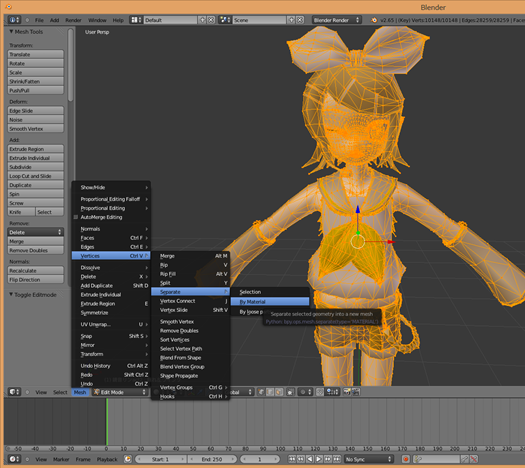Jump to next keyframe in timeline

point(327,459)
